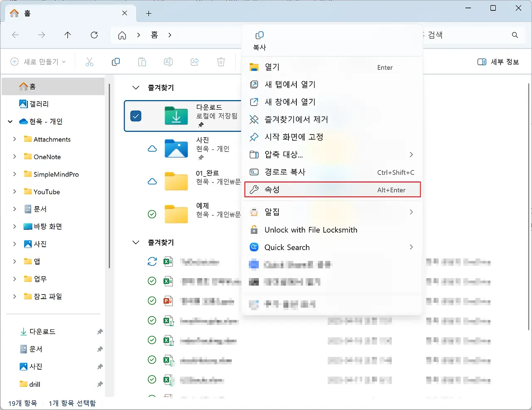Viewport: 532px width, 410px height.
Task: Select the Rename icon in the toolbar
Action: coord(168,61)
